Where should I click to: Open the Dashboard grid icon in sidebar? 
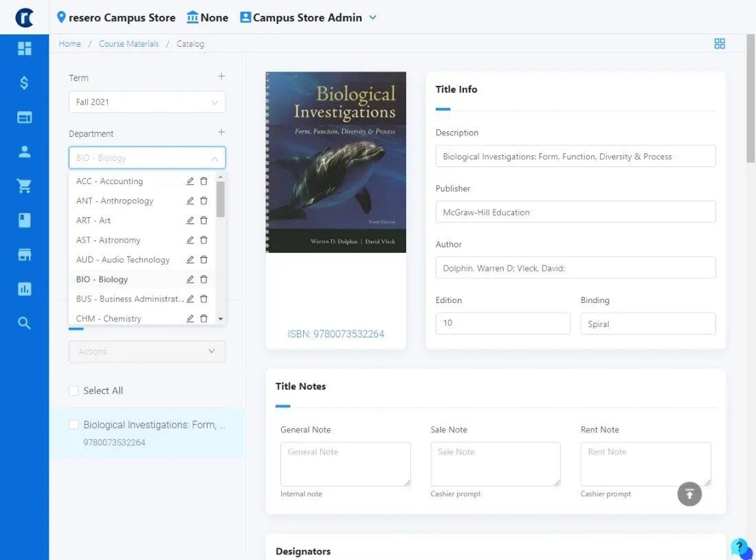click(23, 48)
